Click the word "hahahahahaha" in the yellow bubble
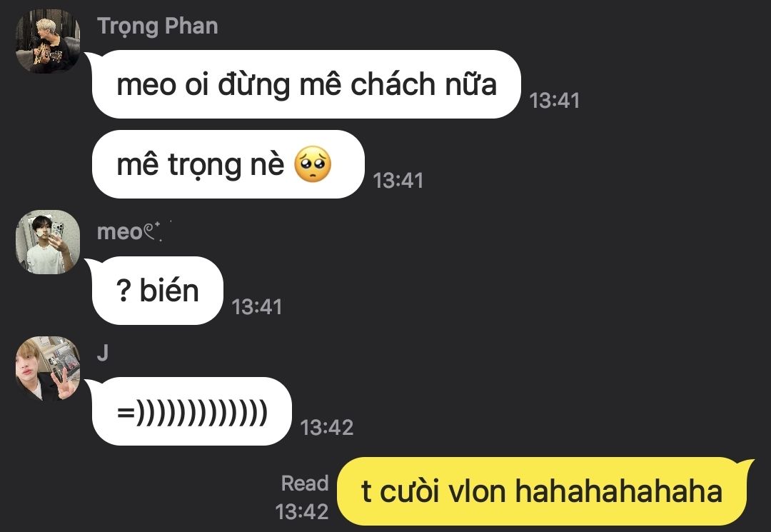771x532 pixels. click(x=618, y=491)
